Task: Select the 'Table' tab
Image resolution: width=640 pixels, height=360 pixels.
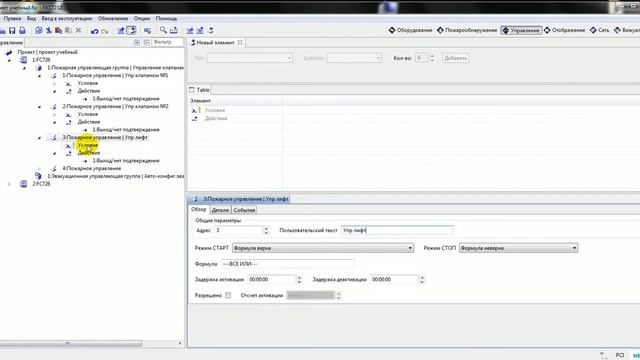Action: click(x=199, y=90)
